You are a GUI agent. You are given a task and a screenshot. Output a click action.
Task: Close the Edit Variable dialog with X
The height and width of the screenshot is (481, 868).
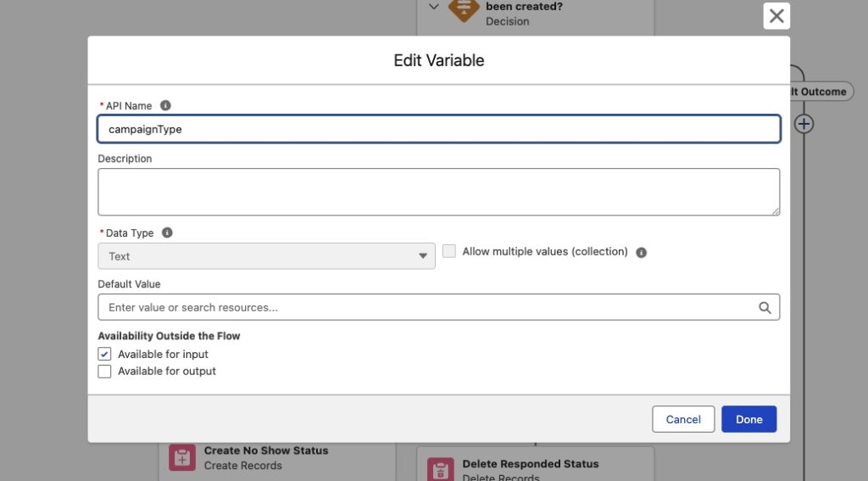coord(776,15)
